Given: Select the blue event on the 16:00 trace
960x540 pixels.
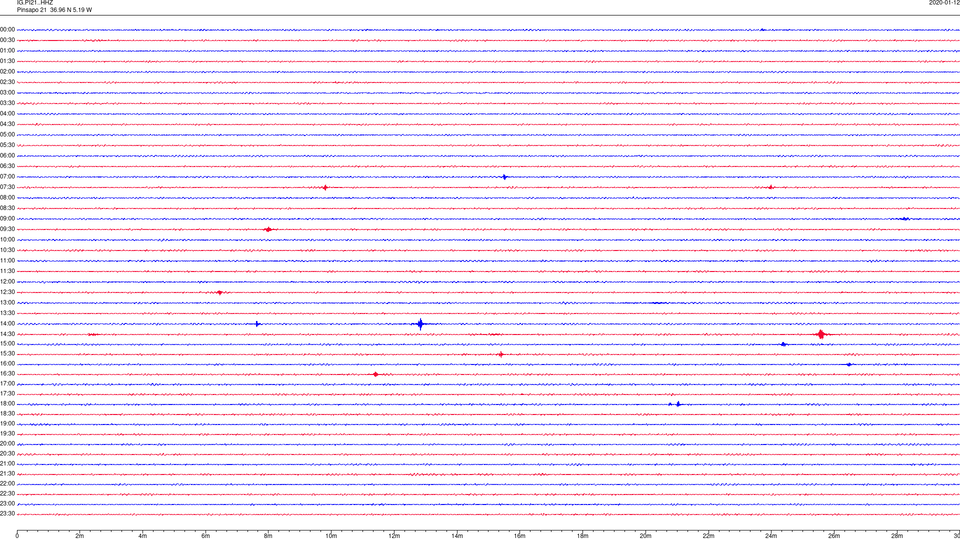Looking at the screenshot, I should click(x=849, y=364).
